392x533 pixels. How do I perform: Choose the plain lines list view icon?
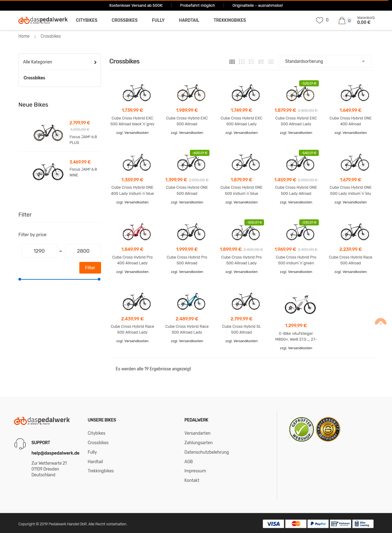coord(271,62)
